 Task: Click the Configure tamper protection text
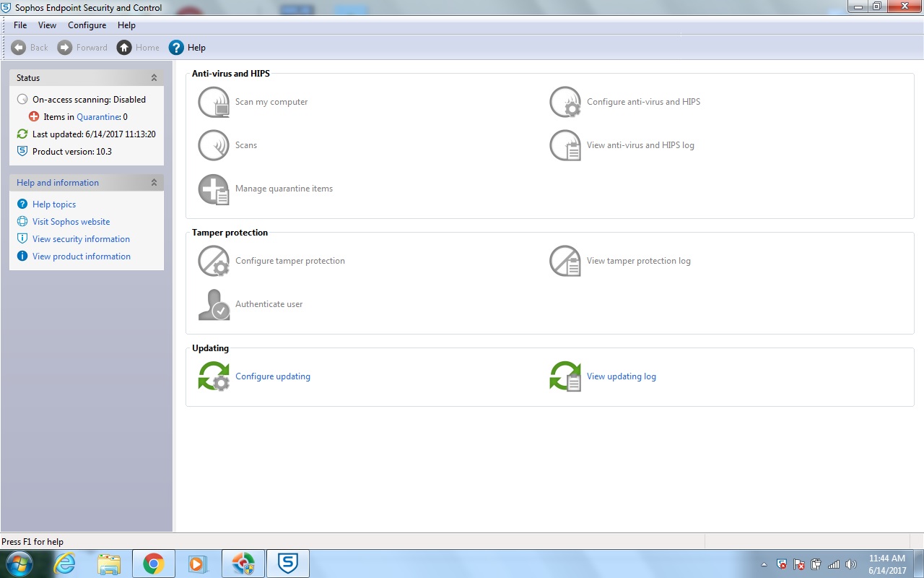(290, 261)
